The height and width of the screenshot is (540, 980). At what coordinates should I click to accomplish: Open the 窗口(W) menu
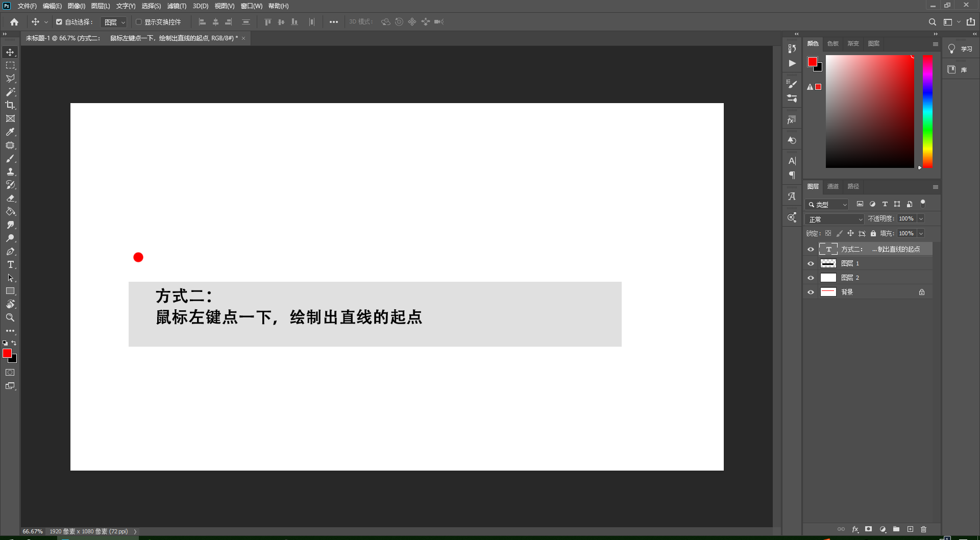point(252,6)
